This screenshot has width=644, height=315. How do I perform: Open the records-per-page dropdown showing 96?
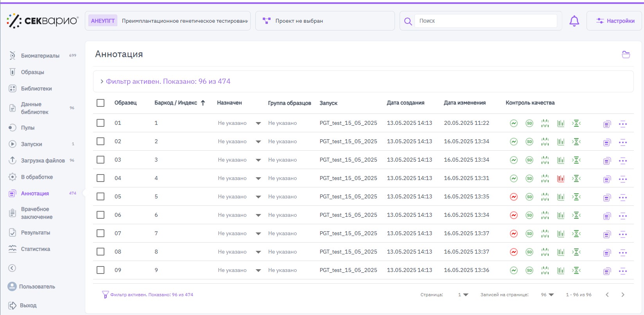click(547, 295)
